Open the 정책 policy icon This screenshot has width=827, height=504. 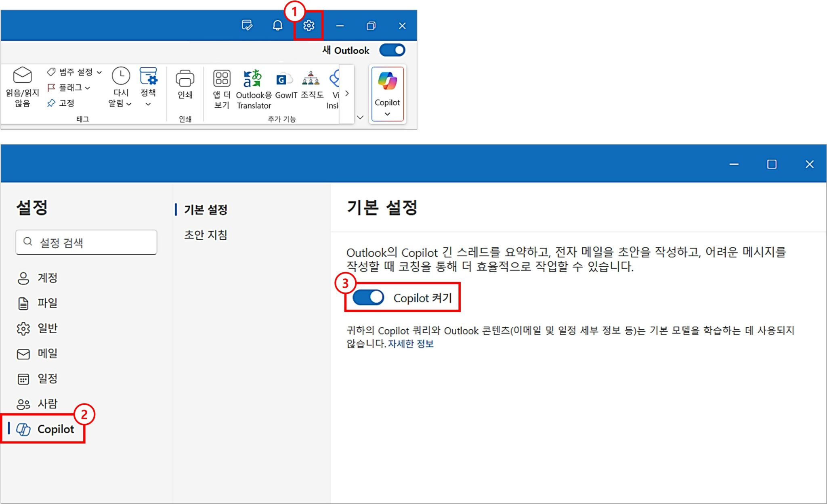tap(148, 76)
